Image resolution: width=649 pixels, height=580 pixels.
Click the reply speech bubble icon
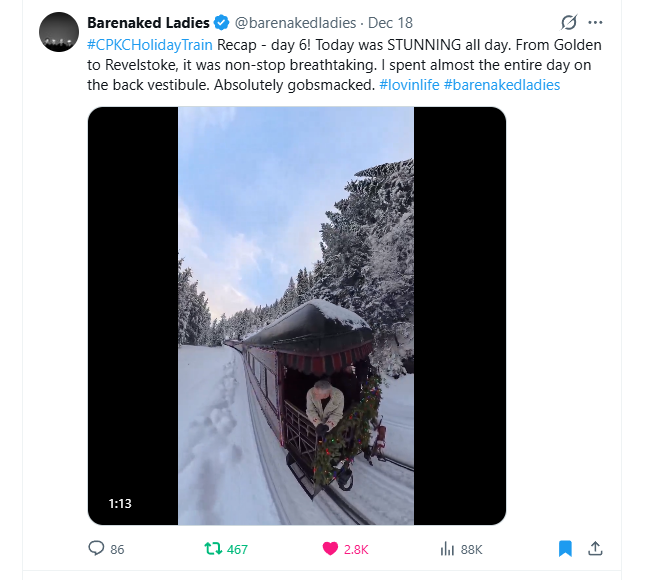97,548
